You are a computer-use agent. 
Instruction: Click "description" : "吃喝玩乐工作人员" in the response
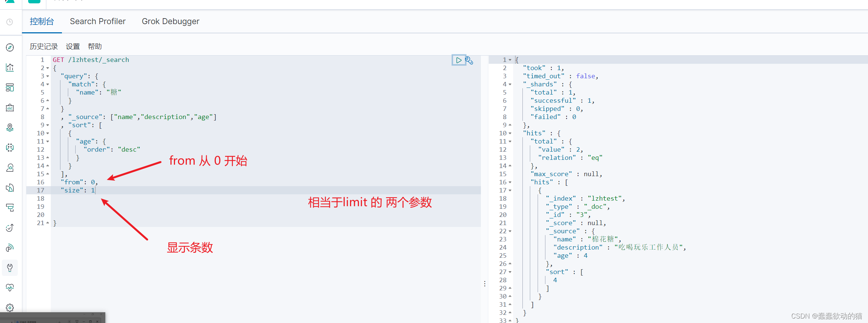(619, 247)
